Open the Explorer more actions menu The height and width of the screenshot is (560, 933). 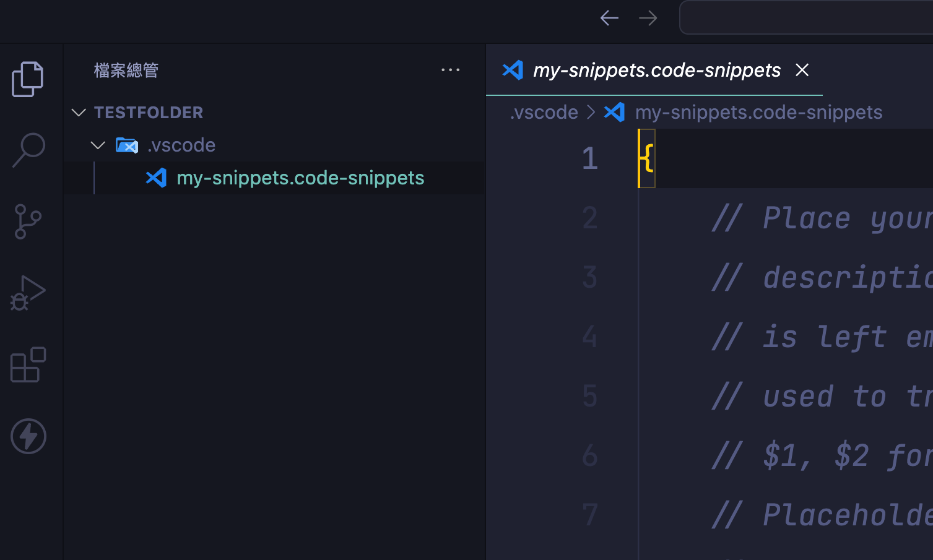[x=451, y=70]
